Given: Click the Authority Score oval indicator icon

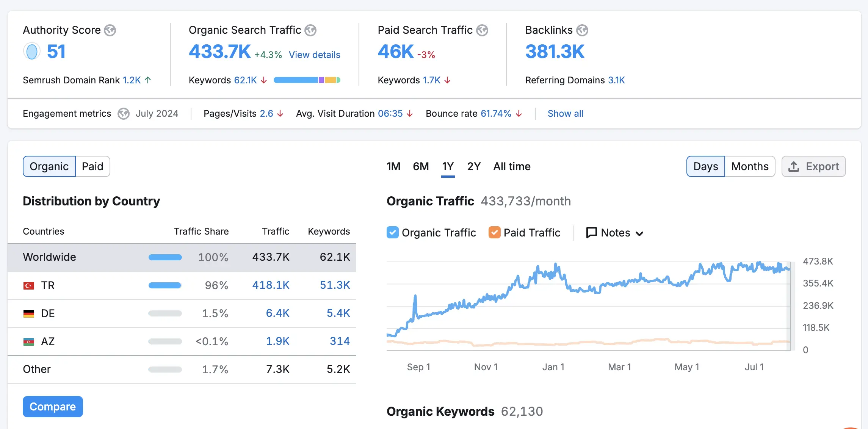Looking at the screenshot, I should click(x=32, y=52).
